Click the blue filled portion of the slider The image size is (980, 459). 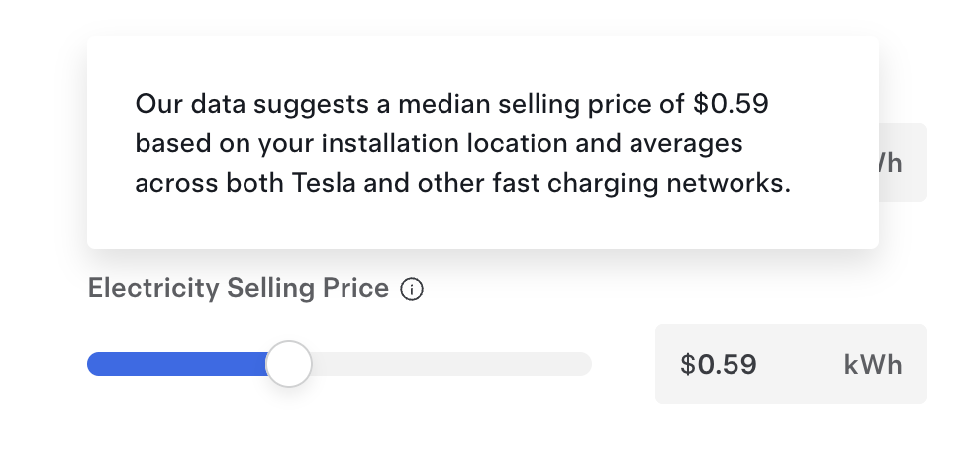[x=176, y=364]
